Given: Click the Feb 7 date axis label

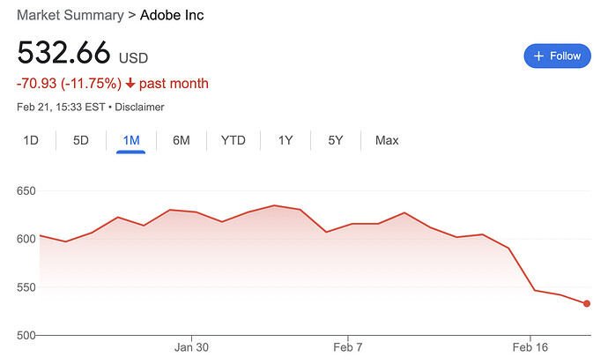Looking at the screenshot, I should coord(348,345).
